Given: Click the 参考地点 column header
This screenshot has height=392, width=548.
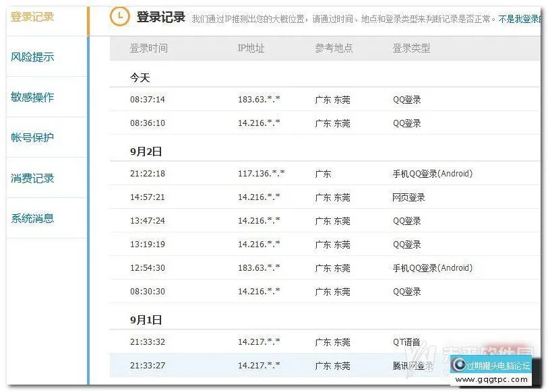Looking at the screenshot, I should (334, 48).
